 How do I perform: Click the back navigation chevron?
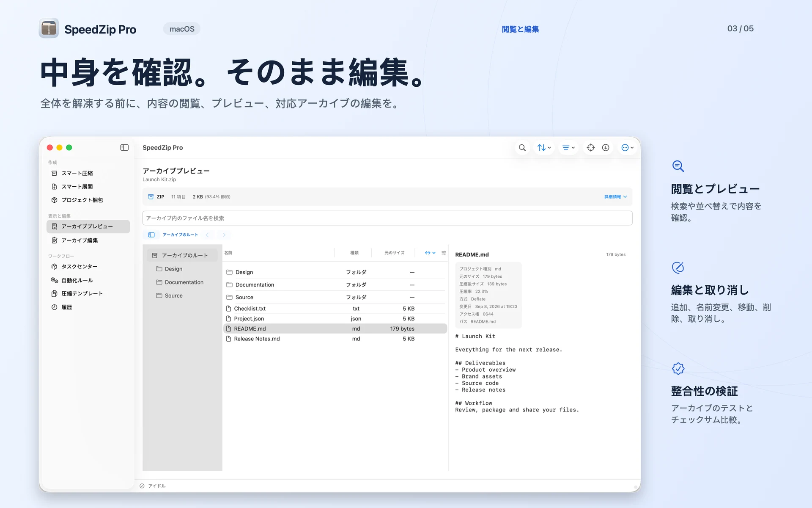[x=207, y=235]
